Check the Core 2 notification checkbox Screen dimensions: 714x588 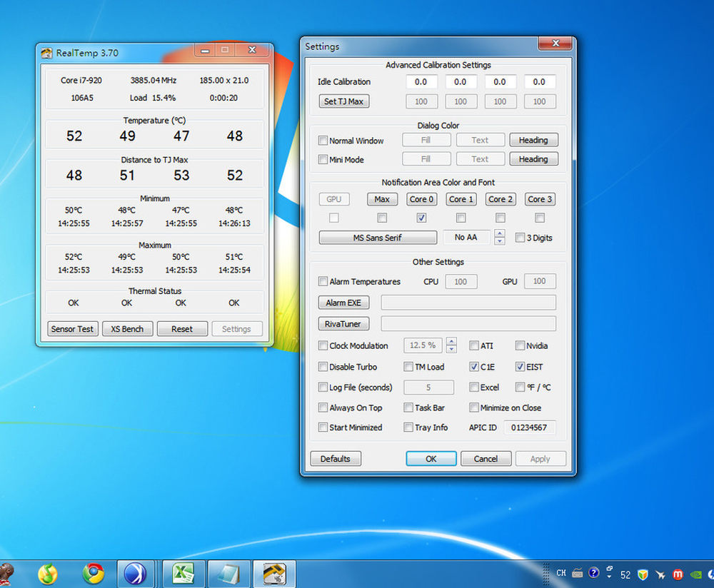pos(501,218)
